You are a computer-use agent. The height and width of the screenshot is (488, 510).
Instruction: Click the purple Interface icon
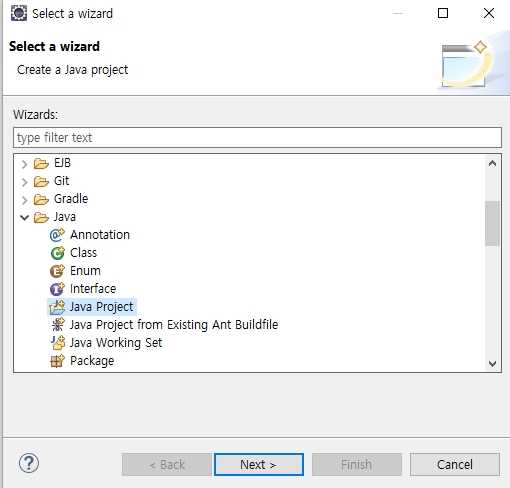pyautogui.click(x=57, y=289)
